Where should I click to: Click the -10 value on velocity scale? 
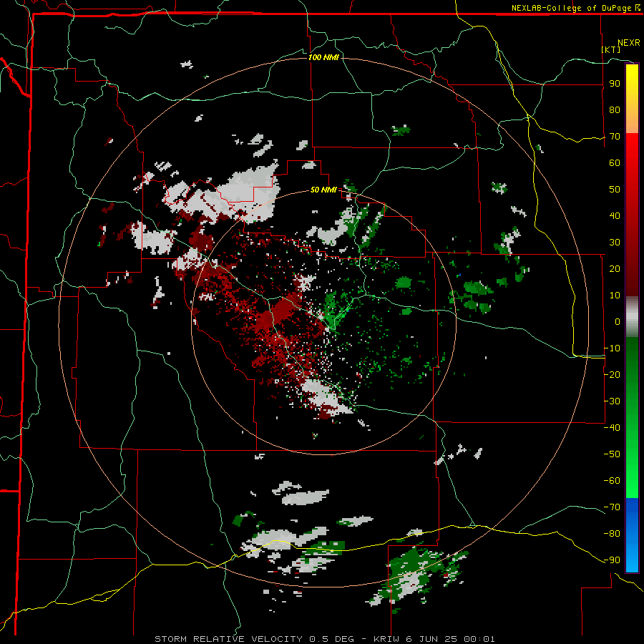click(612, 348)
